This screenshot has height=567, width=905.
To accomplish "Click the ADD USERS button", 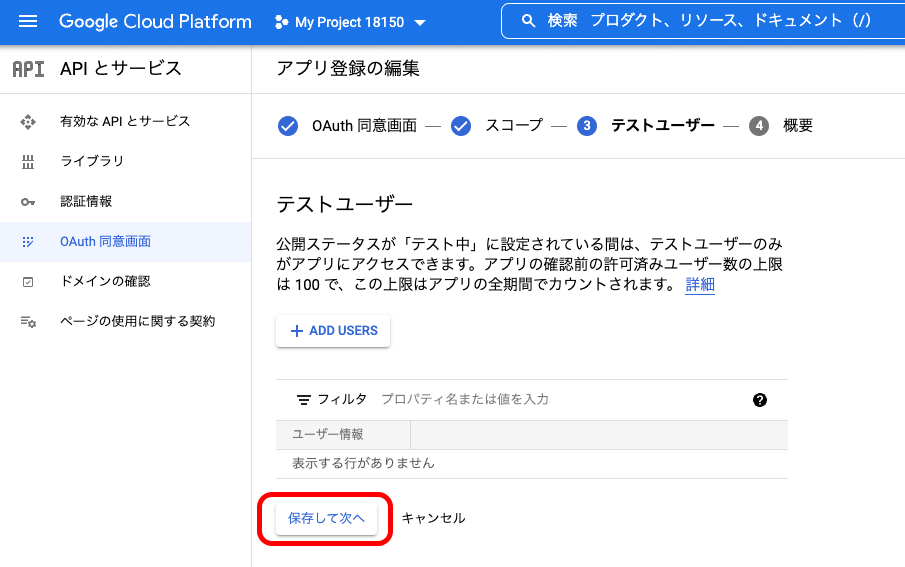I will click(x=333, y=331).
